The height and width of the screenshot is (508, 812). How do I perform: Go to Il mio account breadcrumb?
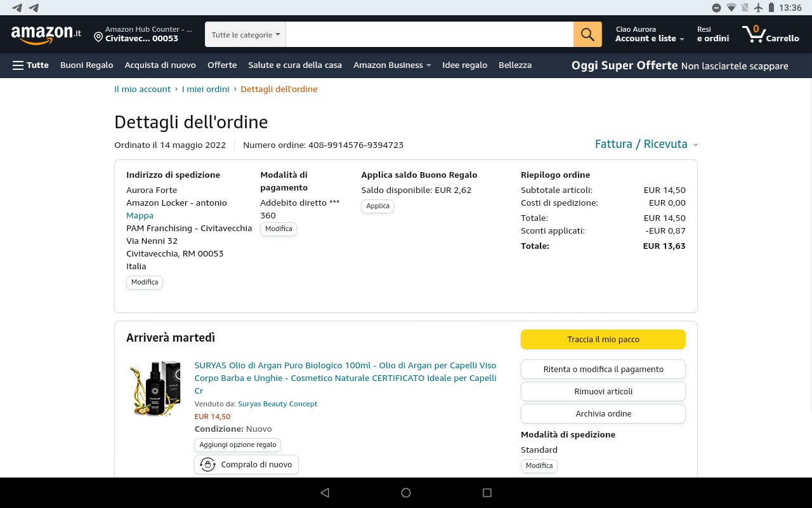pos(142,89)
